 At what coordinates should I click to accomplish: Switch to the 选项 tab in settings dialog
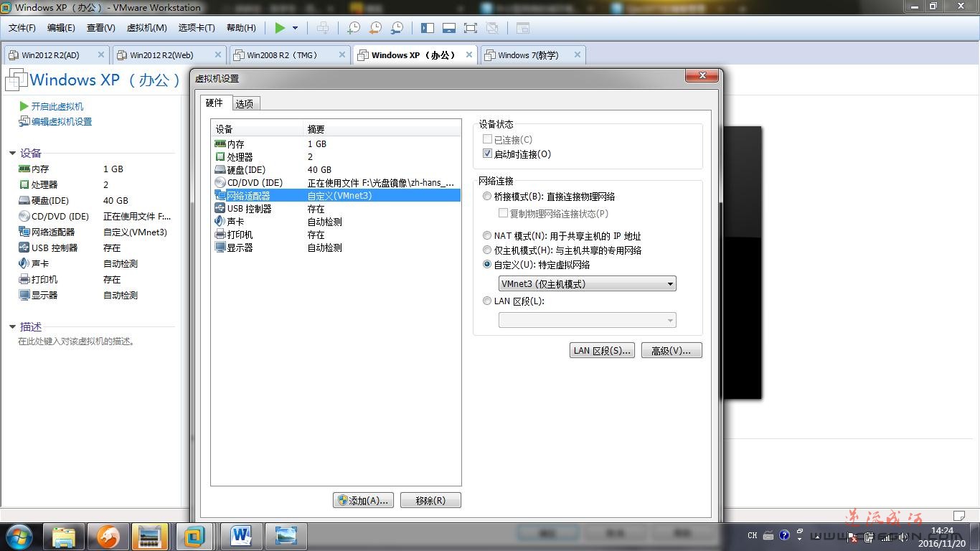click(x=245, y=104)
